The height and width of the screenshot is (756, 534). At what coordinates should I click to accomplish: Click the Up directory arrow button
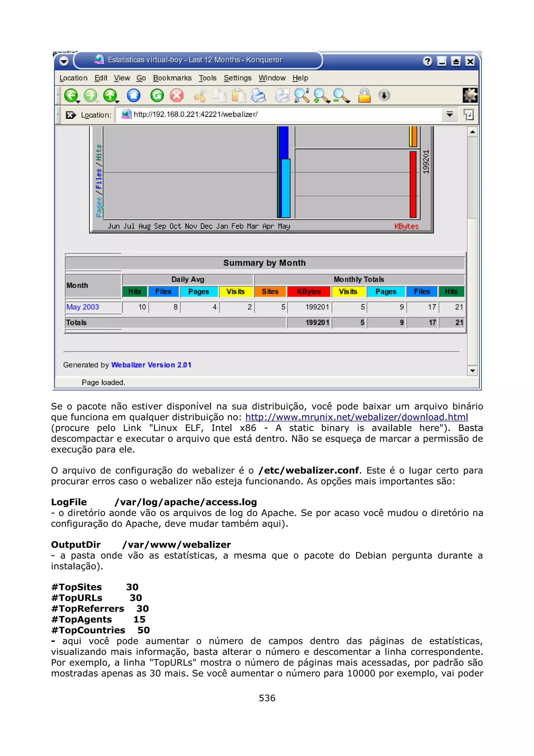point(110,95)
